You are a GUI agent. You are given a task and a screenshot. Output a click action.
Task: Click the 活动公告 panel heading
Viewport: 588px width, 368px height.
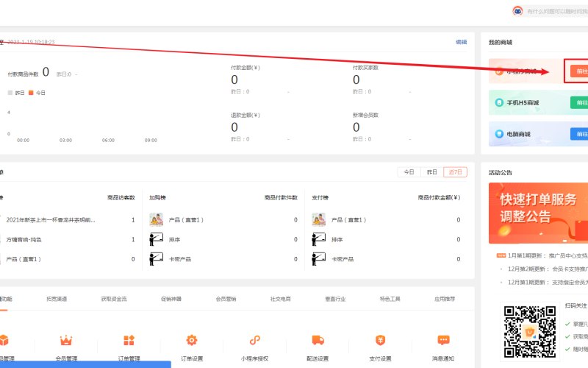pos(501,173)
